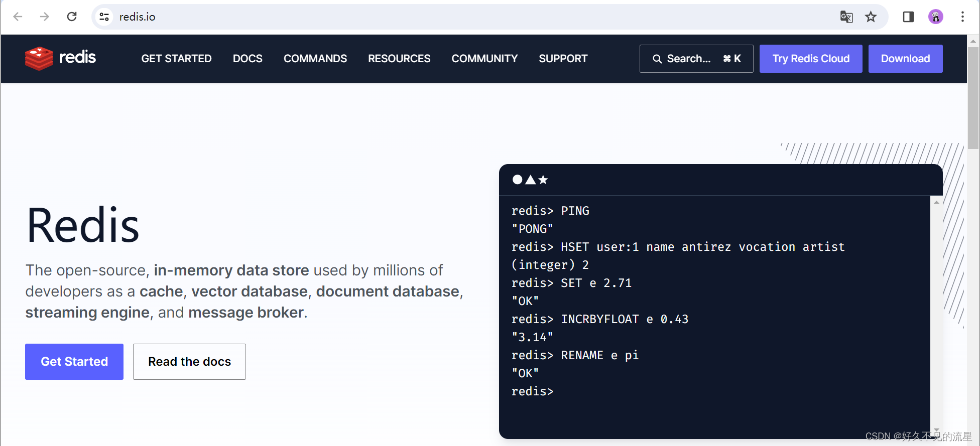Click 'streaming engine' bold text

tap(87, 313)
